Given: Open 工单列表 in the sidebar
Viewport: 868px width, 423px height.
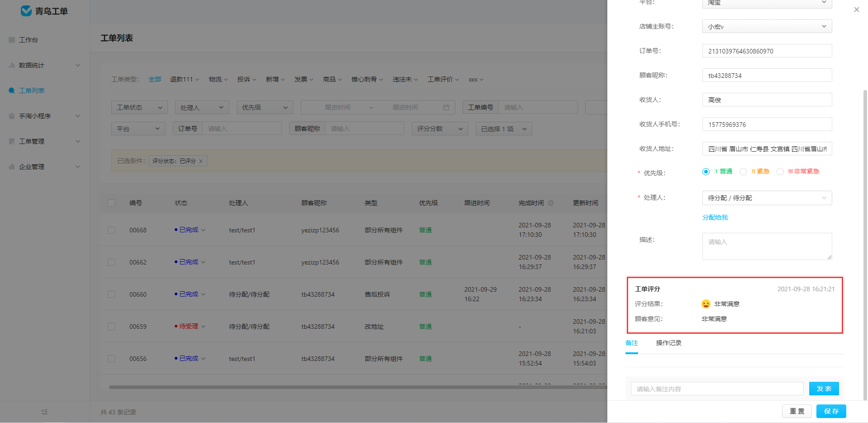Looking at the screenshot, I should (32, 91).
